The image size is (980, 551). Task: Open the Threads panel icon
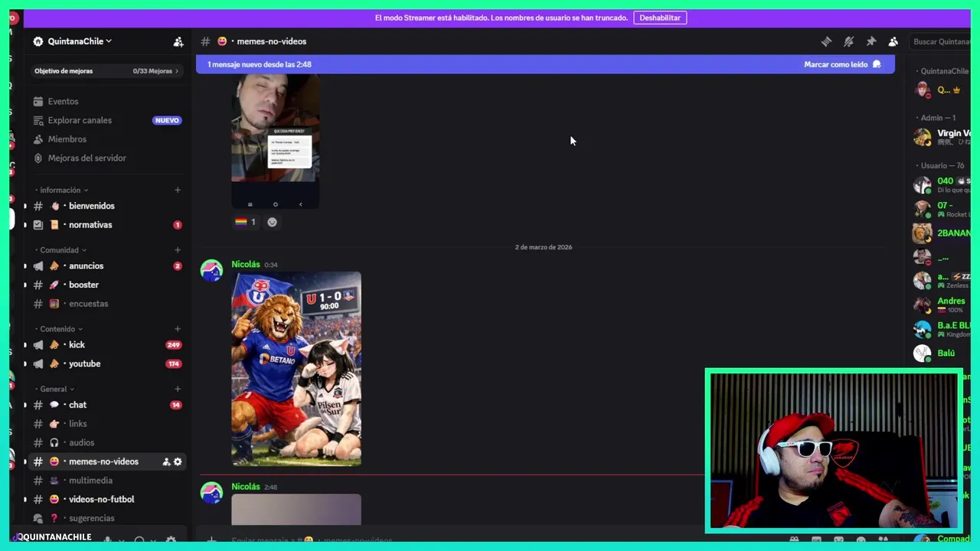pyautogui.click(x=826, y=41)
